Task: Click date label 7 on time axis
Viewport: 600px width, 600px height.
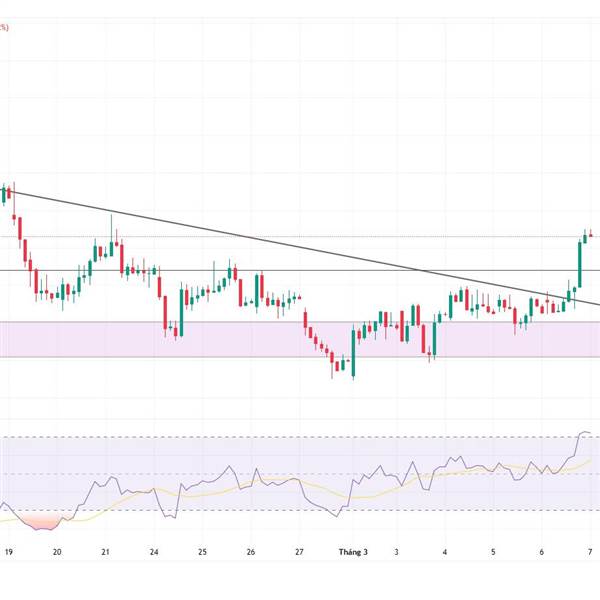Action: pyautogui.click(x=590, y=551)
